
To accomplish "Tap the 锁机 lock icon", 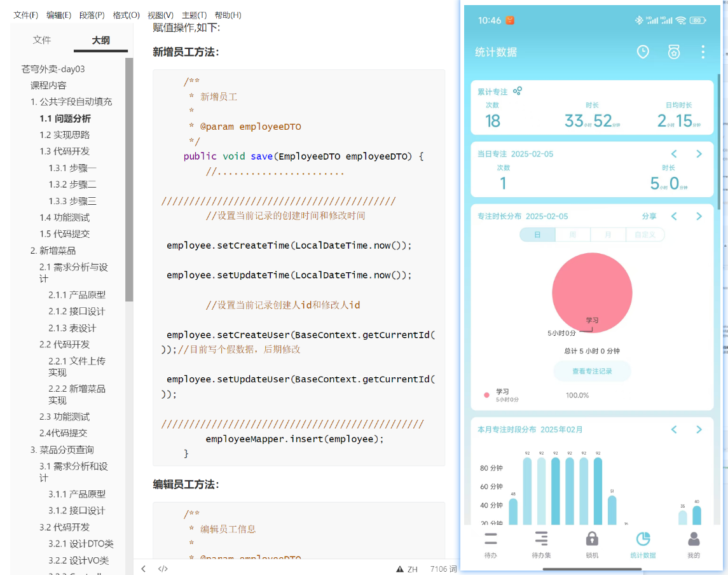I will 592,538.
